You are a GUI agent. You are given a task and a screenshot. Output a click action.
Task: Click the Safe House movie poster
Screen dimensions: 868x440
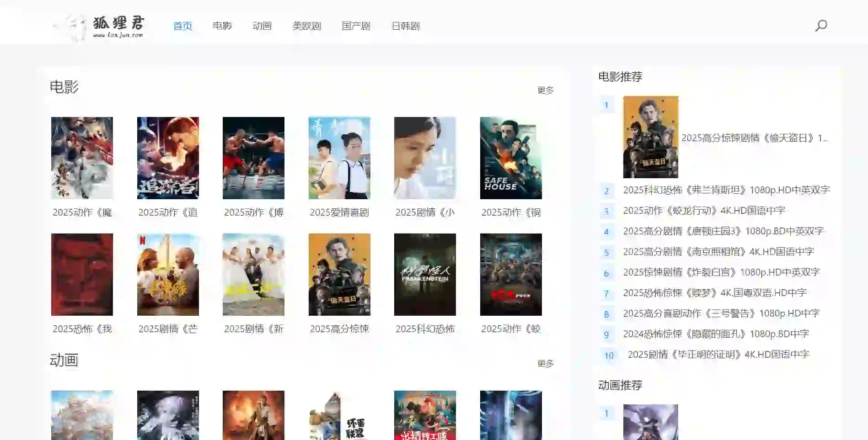point(510,158)
